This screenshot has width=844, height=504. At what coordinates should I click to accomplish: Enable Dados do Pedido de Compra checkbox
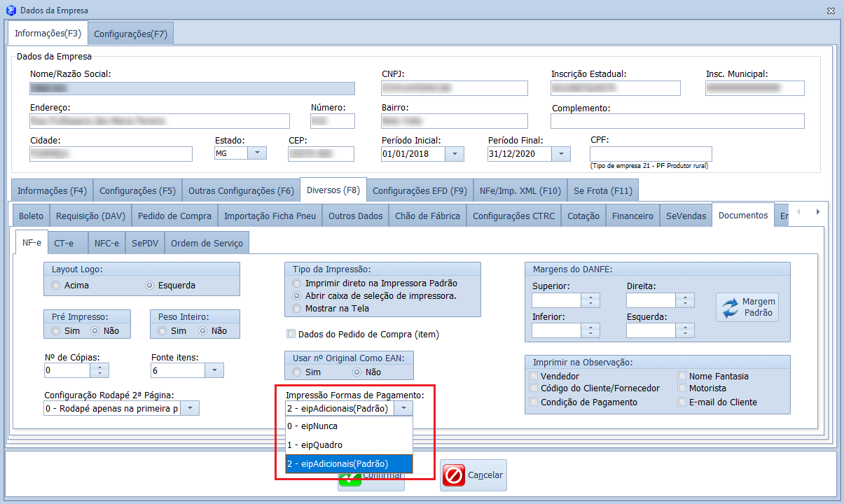click(x=291, y=335)
